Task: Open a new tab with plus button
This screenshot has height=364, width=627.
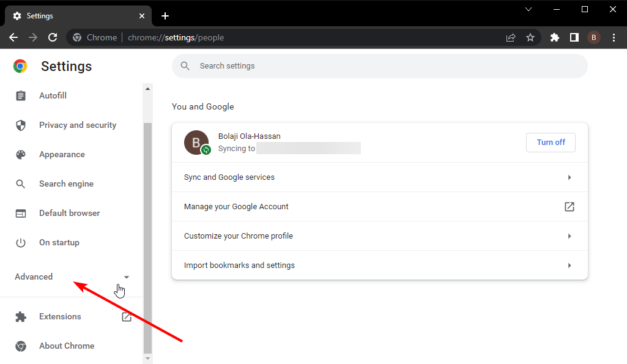Action: (x=165, y=16)
